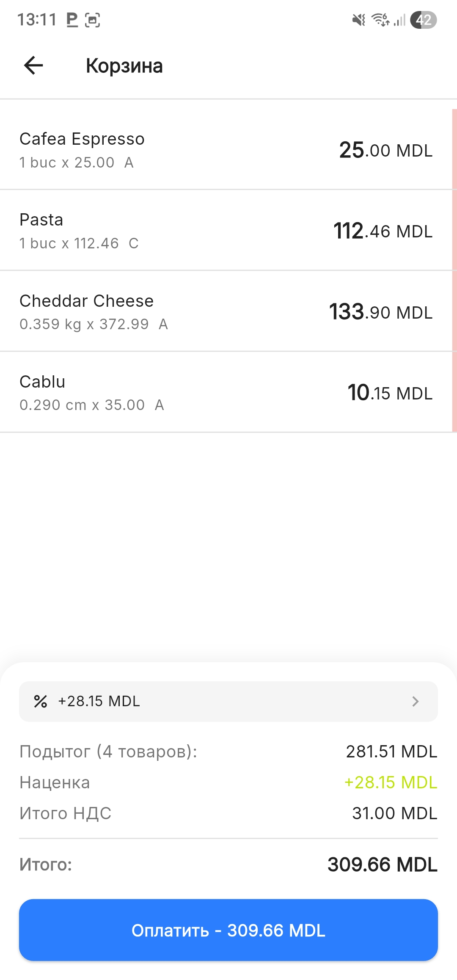This screenshot has width=457, height=980.
Task: Tap the percent markup icon
Action: tap(41, 701)
